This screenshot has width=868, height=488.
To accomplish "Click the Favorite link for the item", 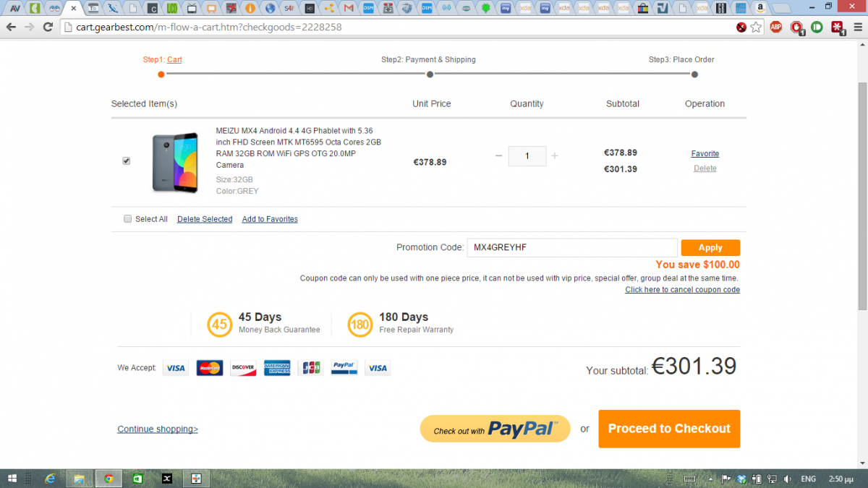I will click(705, 153).
